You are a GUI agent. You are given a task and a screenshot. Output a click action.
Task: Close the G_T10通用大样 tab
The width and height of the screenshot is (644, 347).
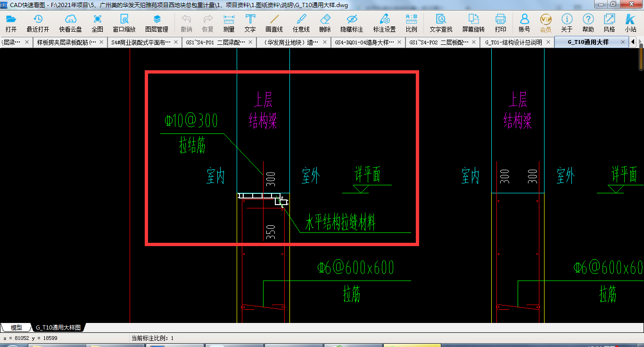pyautogui.click(x=622, y=42)
